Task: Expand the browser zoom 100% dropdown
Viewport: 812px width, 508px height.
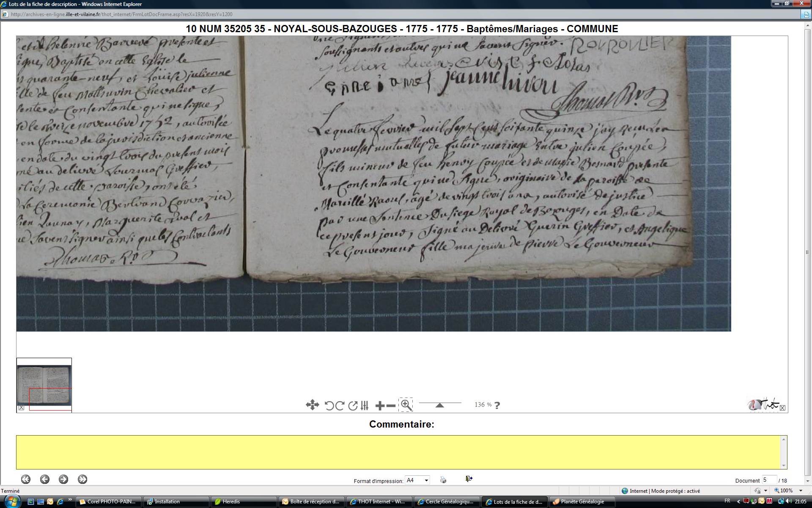Action: point(801,491)
